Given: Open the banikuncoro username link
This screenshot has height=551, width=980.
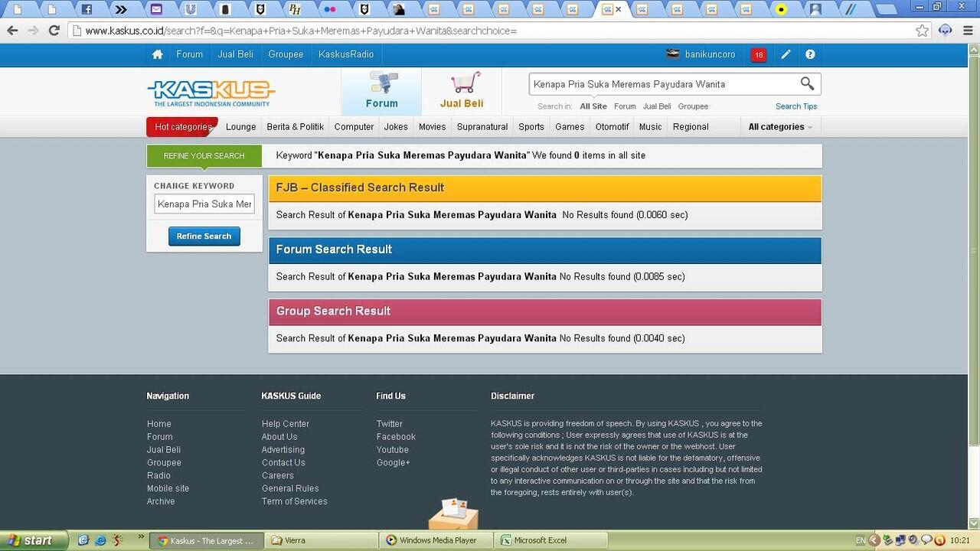Looking at the screenshot, I should pos(710,54).
